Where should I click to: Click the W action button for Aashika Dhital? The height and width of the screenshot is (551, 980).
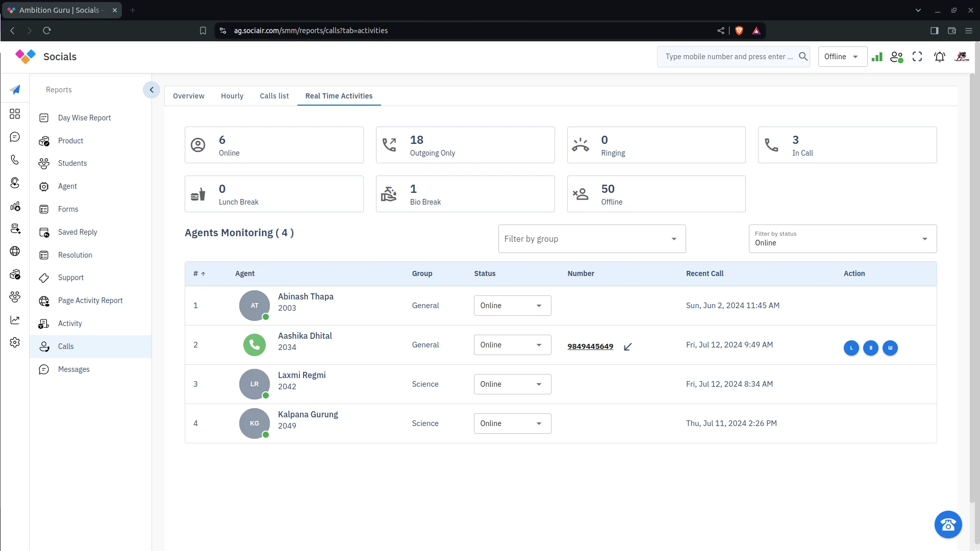coord(890,348)
